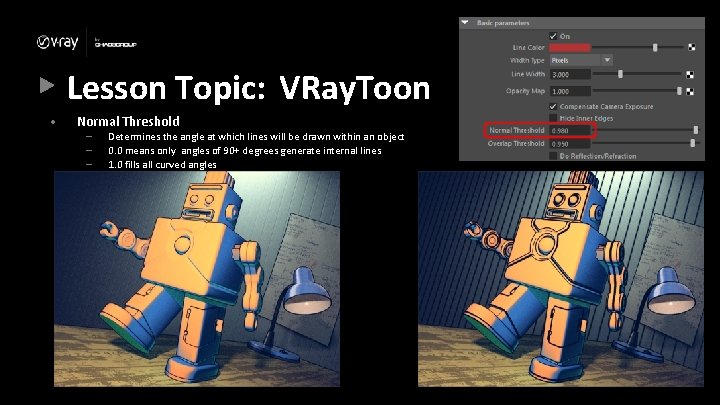Click the V-Ray logo
720x405 pixels.
coord(57,42)
